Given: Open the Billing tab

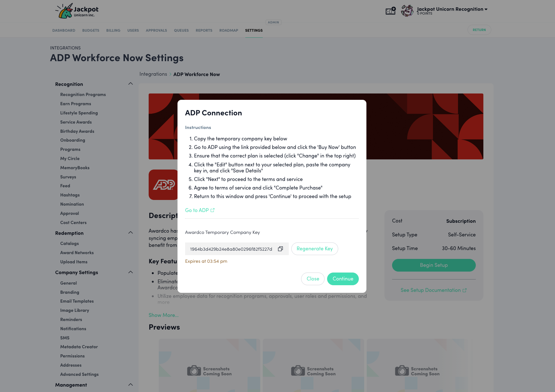Looking at the screenshot, I should point(113,30).
